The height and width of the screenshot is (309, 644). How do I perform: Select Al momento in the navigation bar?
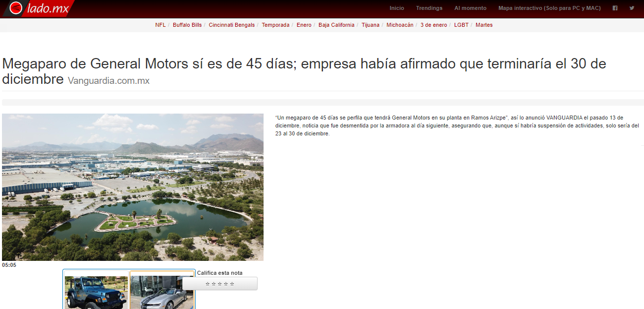pos(470,8)
